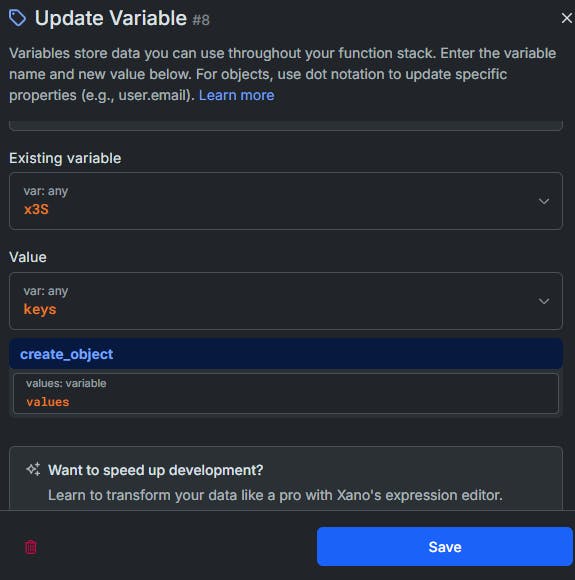Open the create_object filter header

(286, 354)
